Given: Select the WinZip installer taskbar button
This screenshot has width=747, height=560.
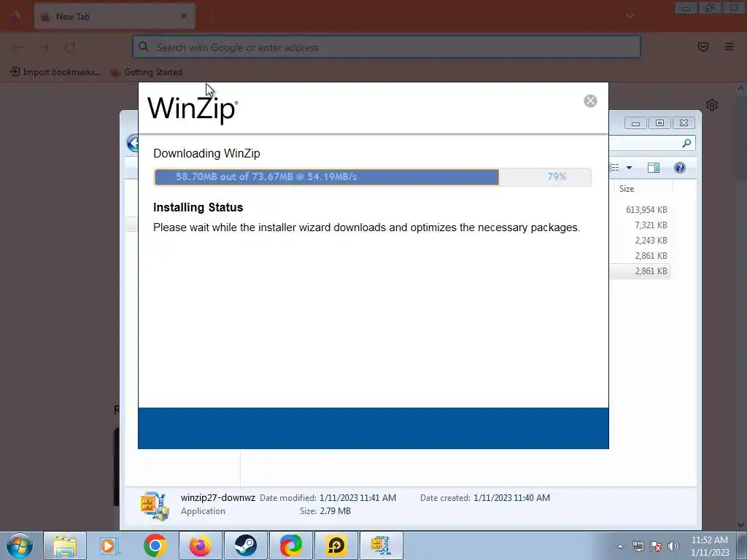Looking at the screenshot, I should pyautogui.click(x=381, y=545).
